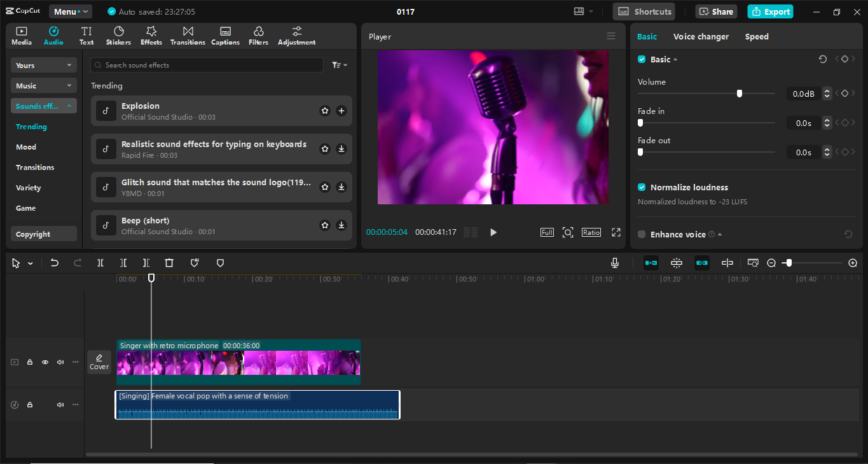Image resolution: width=868 pixels, height=464 pixels.
Task: Click the Player zoom-to-fit scan icon
Action: [x=568, y=232]
